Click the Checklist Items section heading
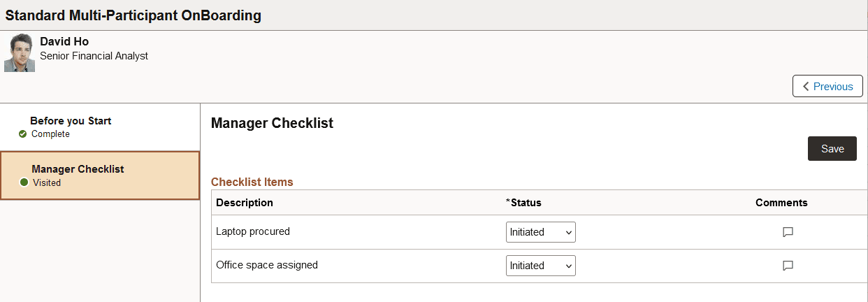 252,182
